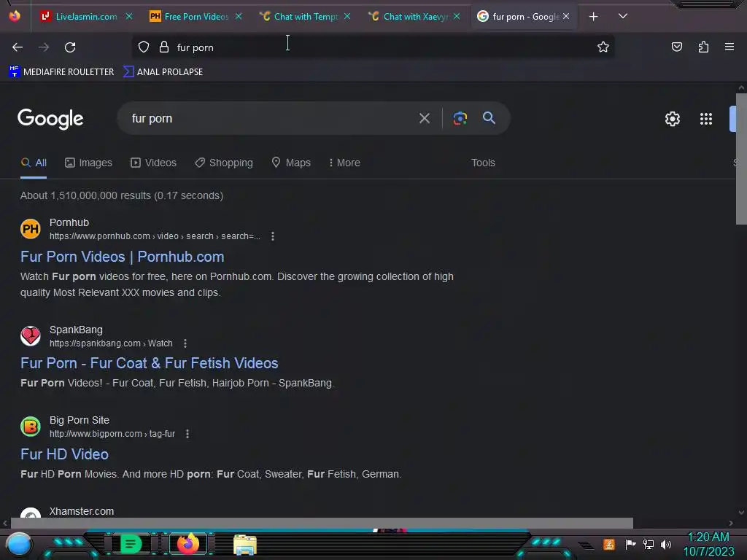This screenshot has height=560, width=747.
Task: Open the ANAL PROLAPSE bookmark
Action: (x=163, y=72)
